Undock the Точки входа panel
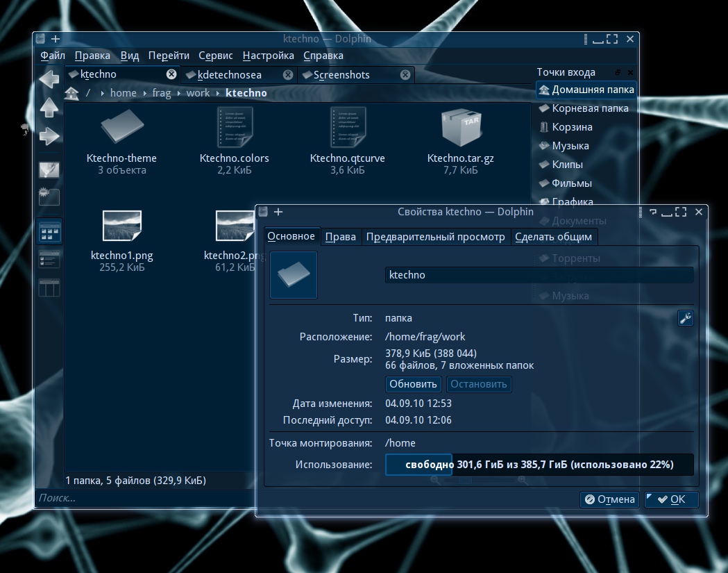This screenshot has width=728, height=573. click(x=618, y=72)
